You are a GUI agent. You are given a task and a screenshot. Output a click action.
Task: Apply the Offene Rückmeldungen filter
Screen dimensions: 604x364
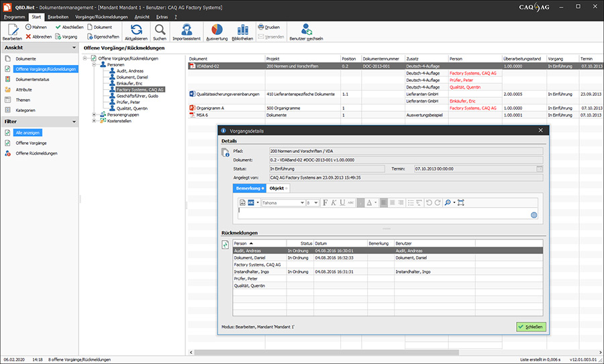[x=36, y=153]
